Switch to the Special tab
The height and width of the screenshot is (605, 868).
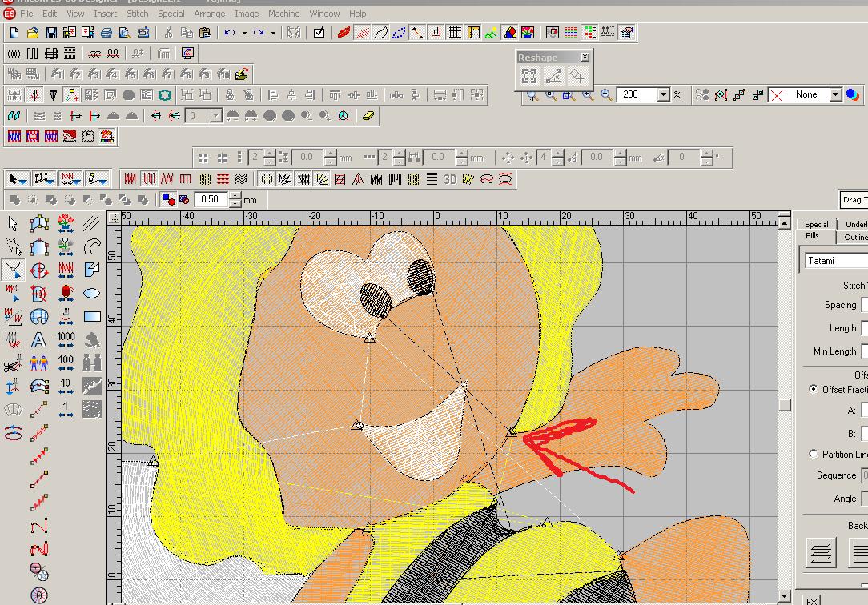pos(816,225)
